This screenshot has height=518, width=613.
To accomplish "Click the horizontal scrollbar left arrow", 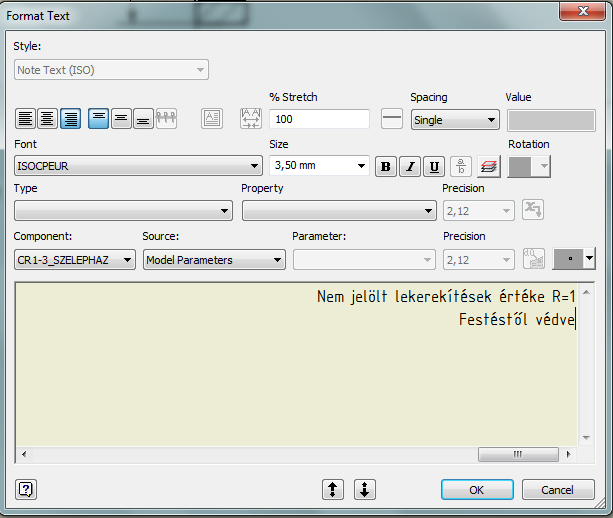I will (x=24, y=454).
